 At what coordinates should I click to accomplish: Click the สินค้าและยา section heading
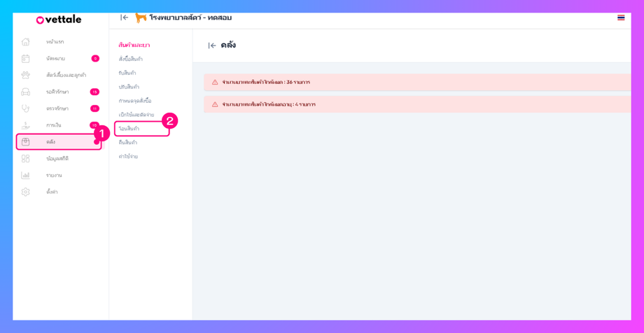pos(134,45)
